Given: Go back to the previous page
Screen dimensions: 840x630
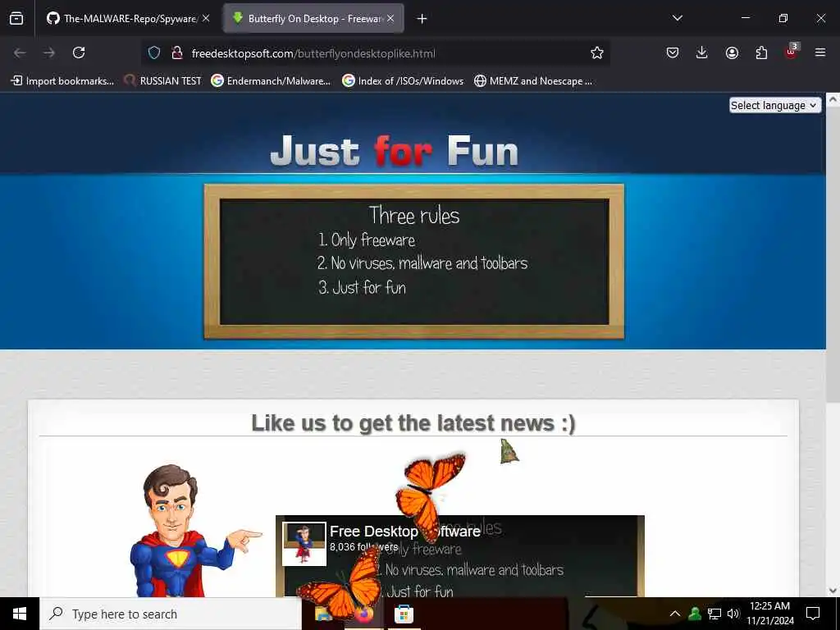Looking at the screenshot, I should pyautogui.click(x=20, y=52).
